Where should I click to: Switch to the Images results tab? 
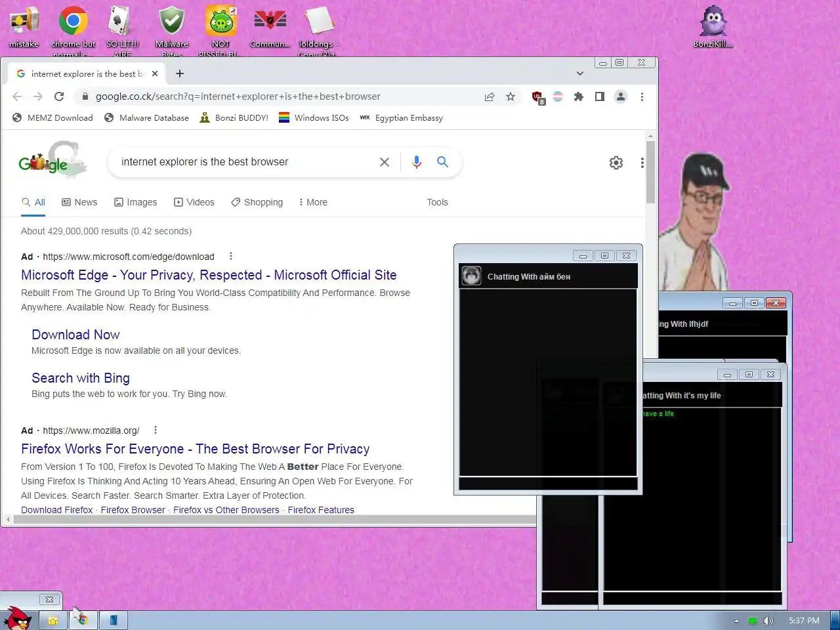[x=136, y=202]
